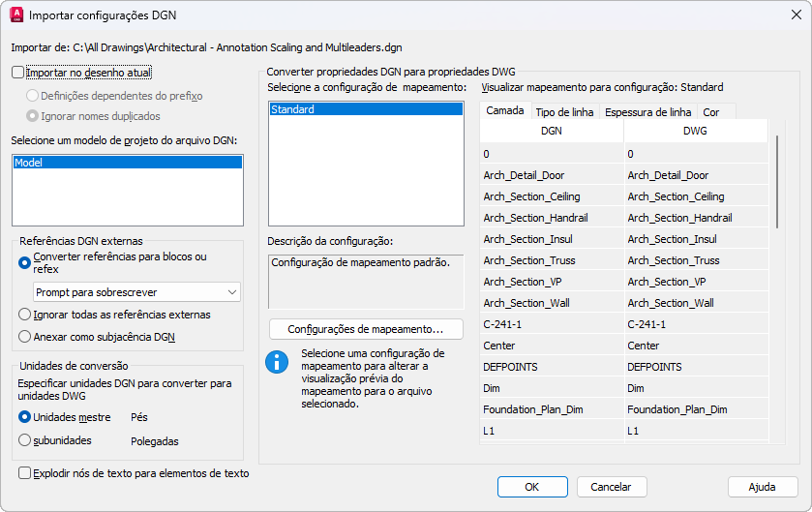The height and width of the screenshot is (512, 812).
Task: Open help with the Ajuda button
Action: [x=763, y=487]
